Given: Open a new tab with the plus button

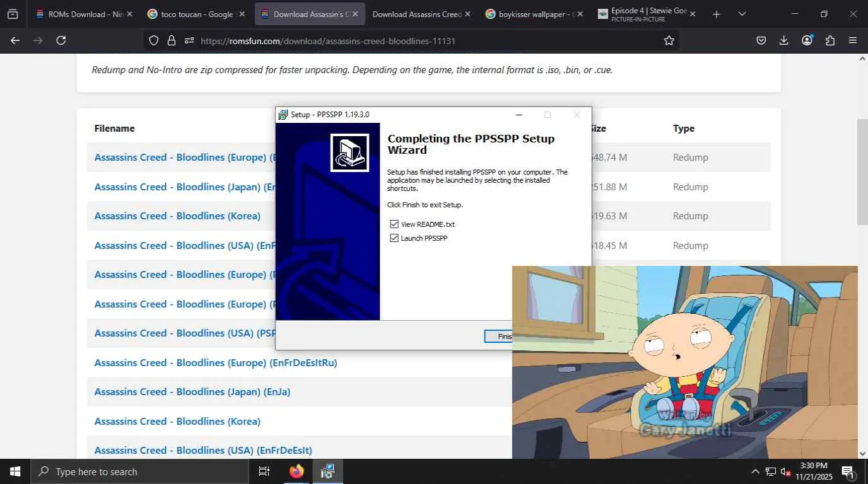Looking at the screenshot, I should 716,14.
